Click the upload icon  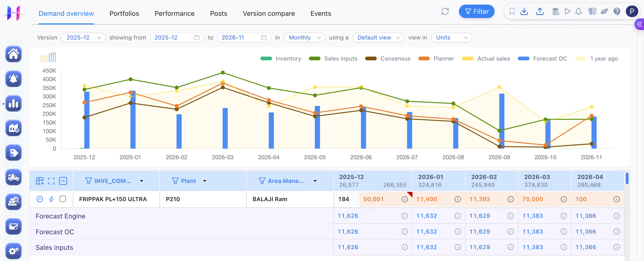tap(540, 11)
